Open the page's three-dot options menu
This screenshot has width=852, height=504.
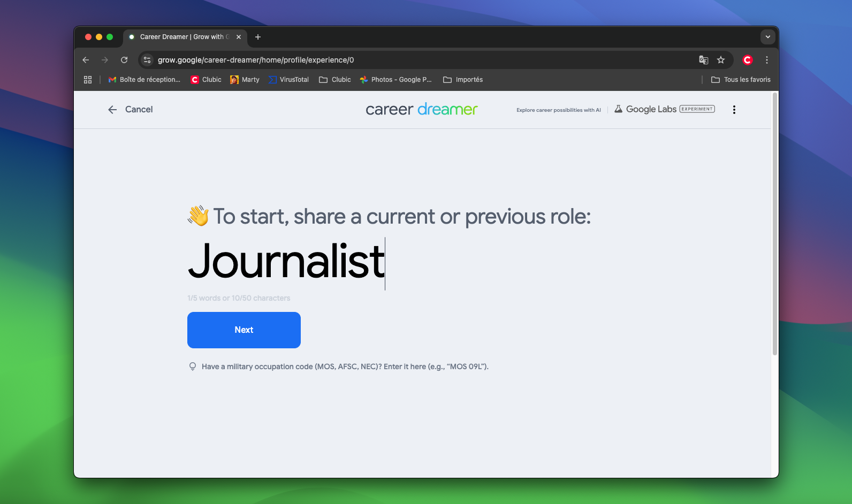tap(734, 110)
